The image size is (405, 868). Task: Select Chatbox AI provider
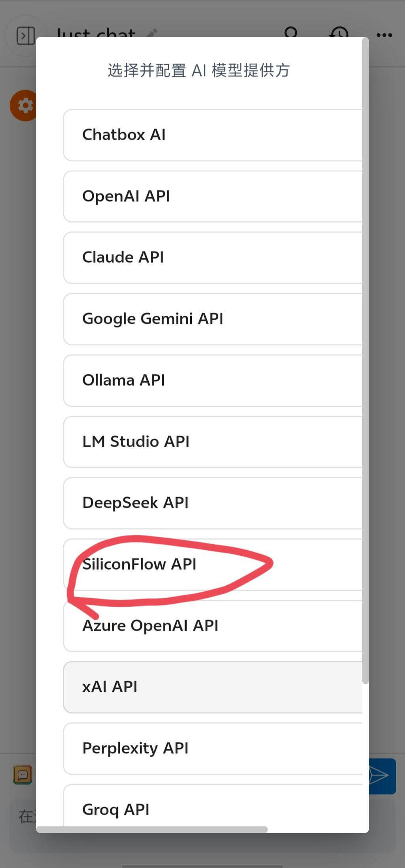[x=213, y=135]
